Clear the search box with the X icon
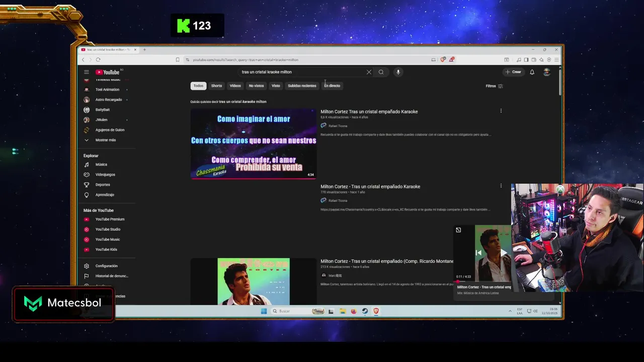The height and width of the screenshot is (362, 644). (x=369, y=72)
